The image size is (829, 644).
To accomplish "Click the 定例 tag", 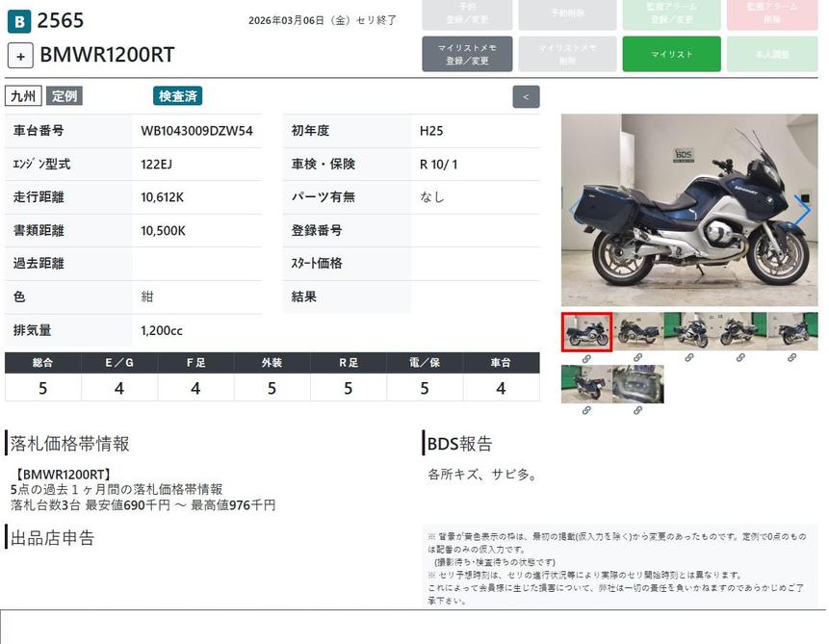I will click(x=65, y=96).
